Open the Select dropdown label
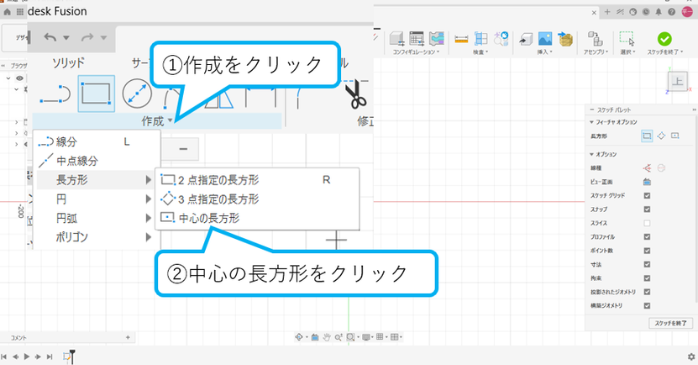Image resolution: width=698 pixels, height=365 pixels. [x=627, y=52]
